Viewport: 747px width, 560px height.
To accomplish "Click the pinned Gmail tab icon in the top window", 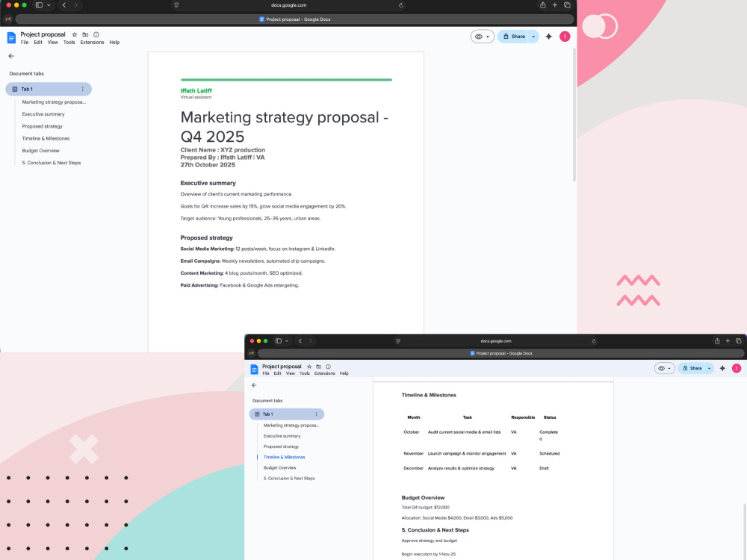I will 8,19.
